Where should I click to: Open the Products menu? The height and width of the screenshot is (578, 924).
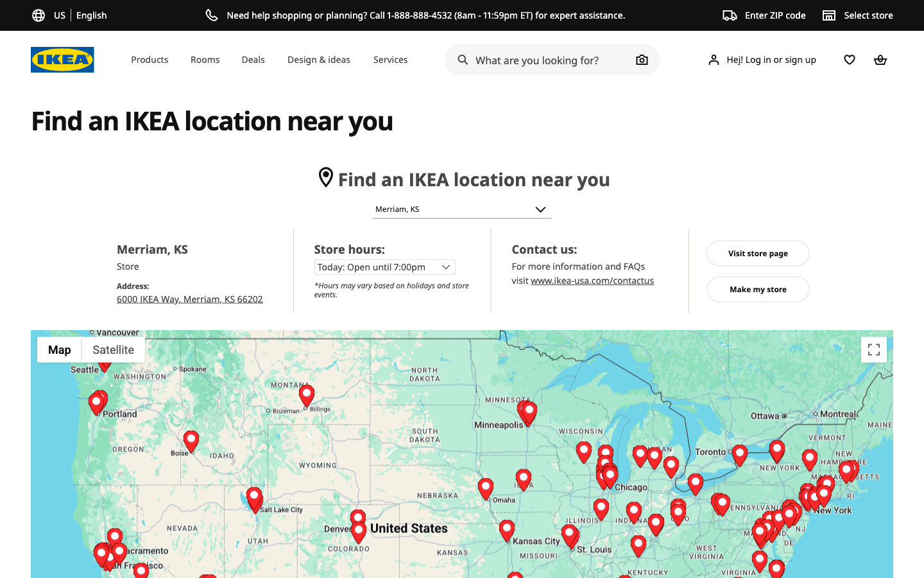150,59
